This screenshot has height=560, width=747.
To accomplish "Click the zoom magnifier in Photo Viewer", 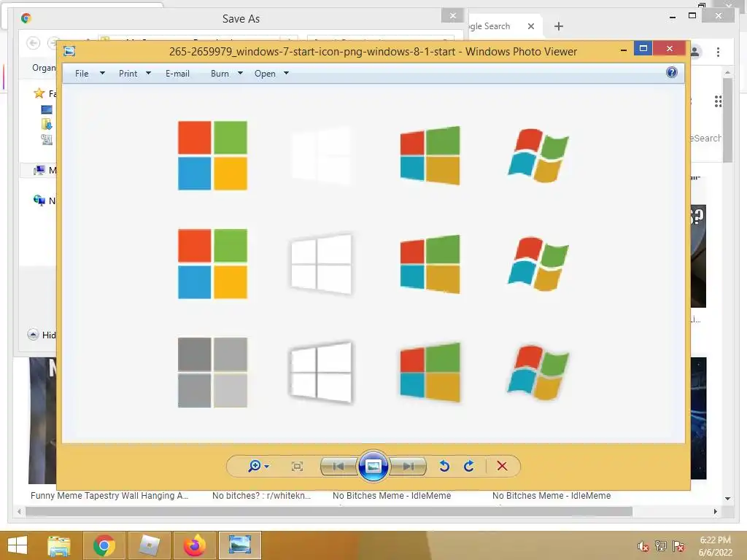I will click(x=255, y=466).
